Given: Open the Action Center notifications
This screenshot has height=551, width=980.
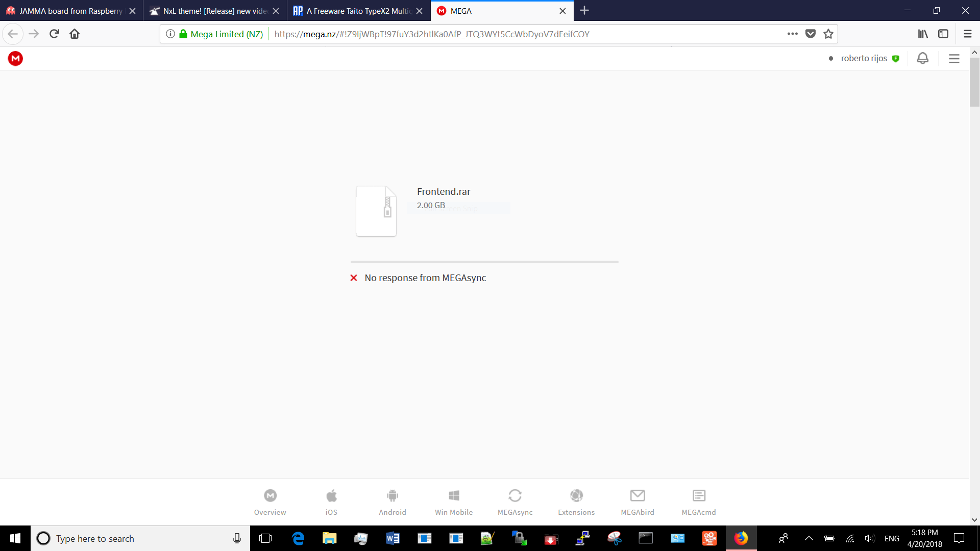Looking at the screenshot, I should [959, 538].
